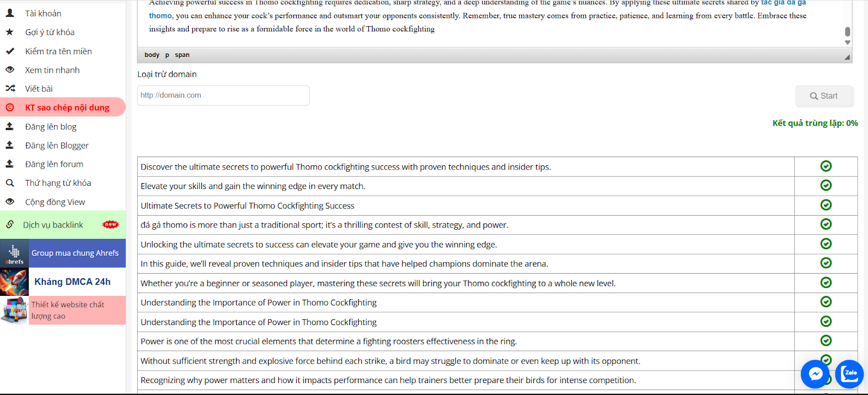Click the magnifier icon beside Thứ hạng từ khóa
Viewport: 868px width, 395px height.
(10, 183)
